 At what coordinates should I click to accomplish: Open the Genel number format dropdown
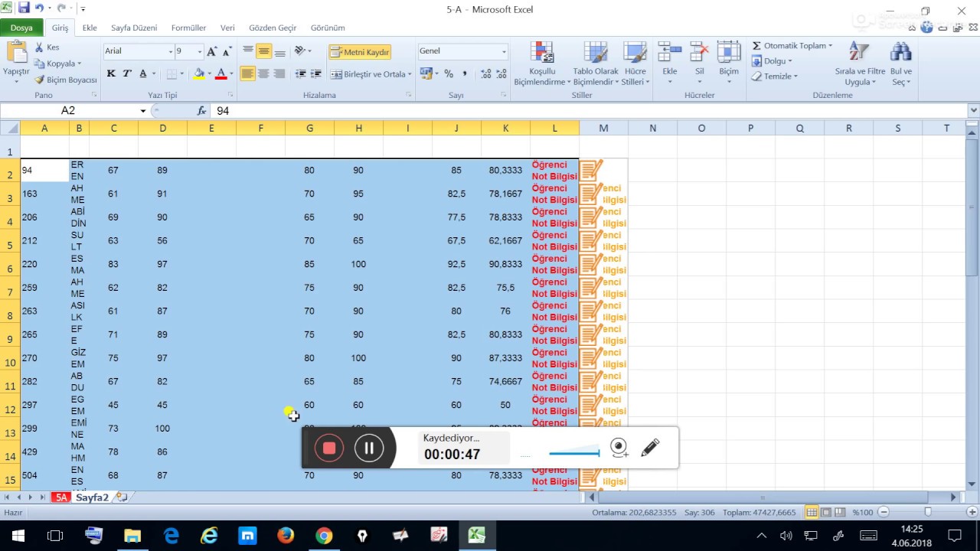(504, 51)
